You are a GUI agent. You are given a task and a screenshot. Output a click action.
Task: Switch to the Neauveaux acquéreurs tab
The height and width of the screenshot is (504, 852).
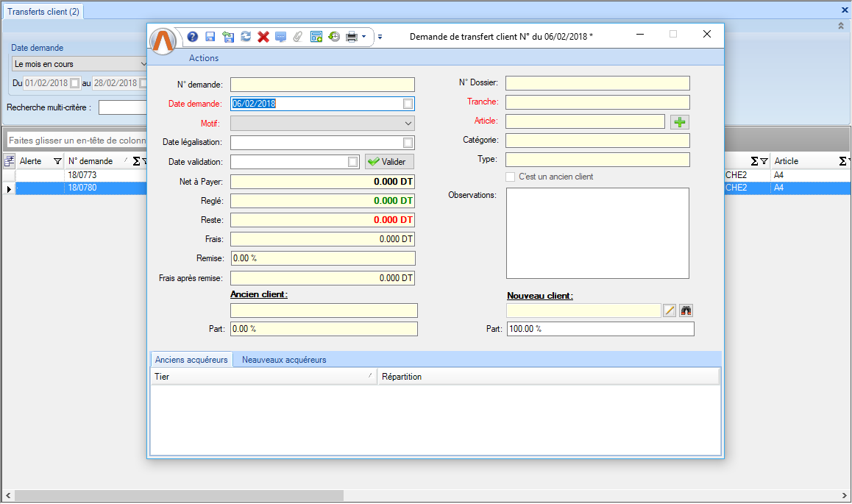coord(284,360)
